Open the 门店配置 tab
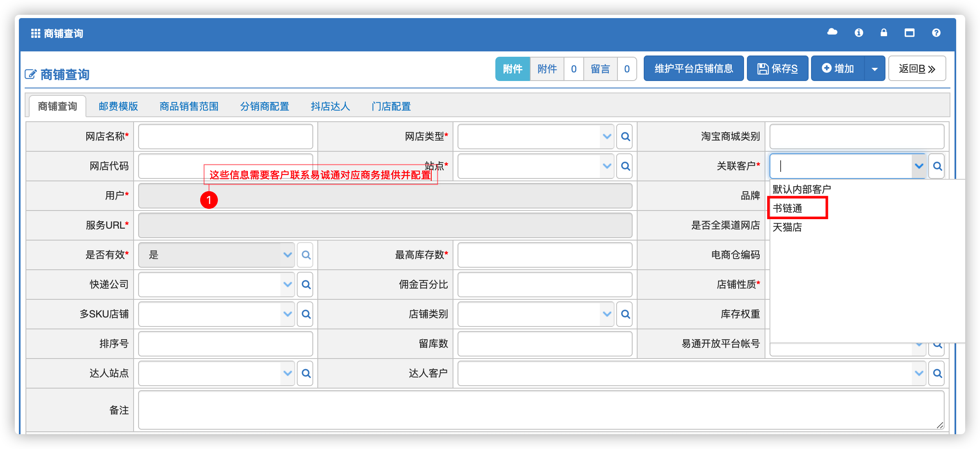 click(x=391, y=106)
